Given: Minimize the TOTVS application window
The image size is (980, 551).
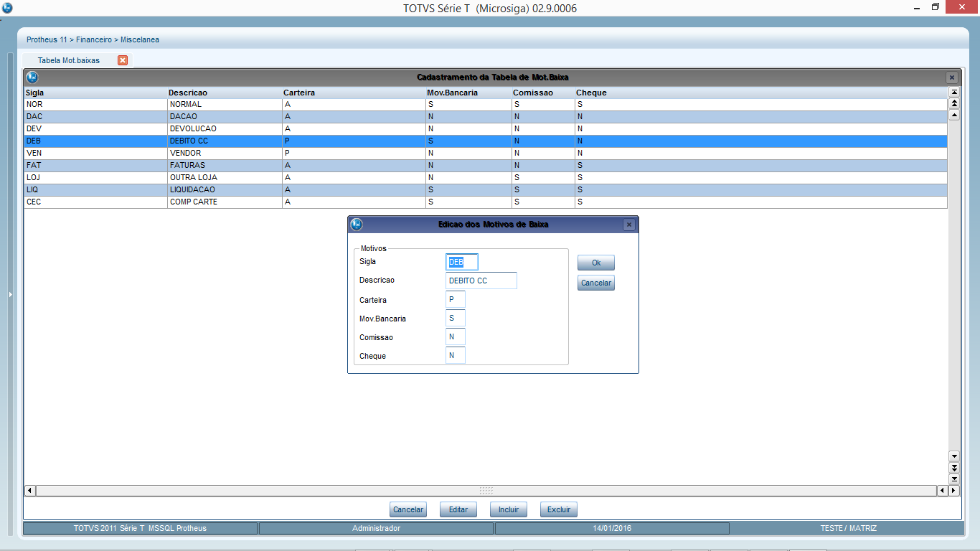Looking at the screenshot, I should (918, 7).
